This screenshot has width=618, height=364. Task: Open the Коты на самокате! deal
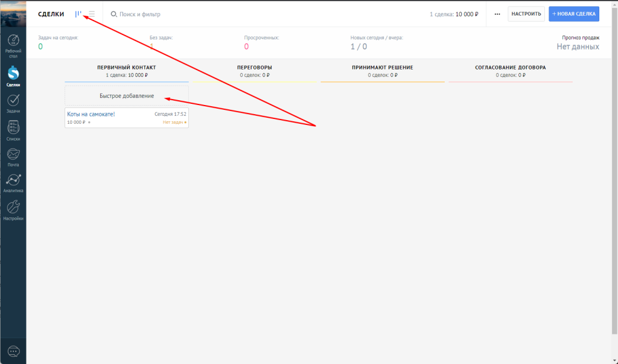click(x=91, y=113)
